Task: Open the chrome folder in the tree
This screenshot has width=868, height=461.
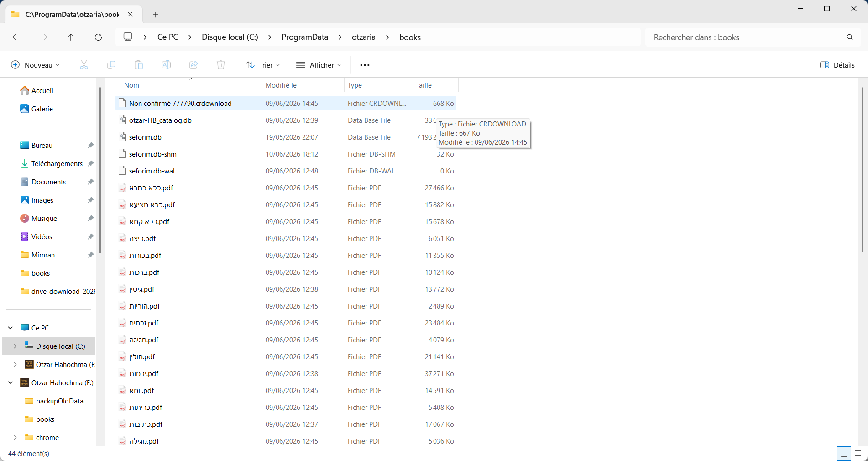Action: pyautogui.click(x=42, y=437)
